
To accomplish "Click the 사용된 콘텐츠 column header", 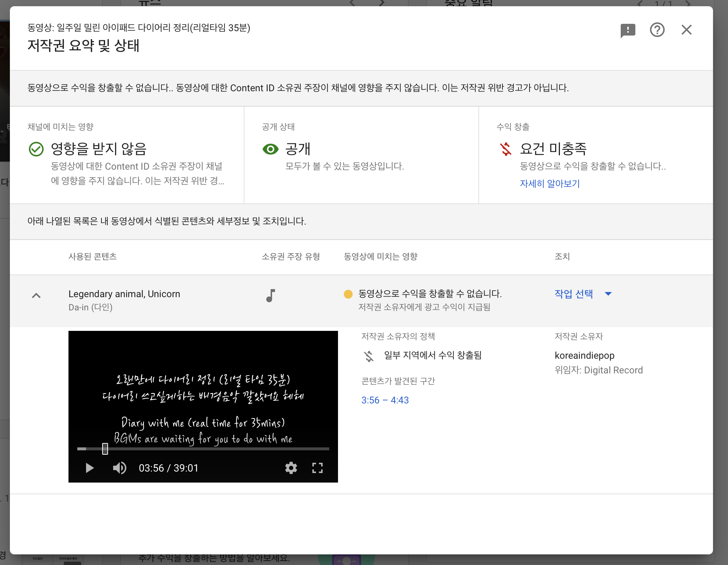I will pos(93,256).
